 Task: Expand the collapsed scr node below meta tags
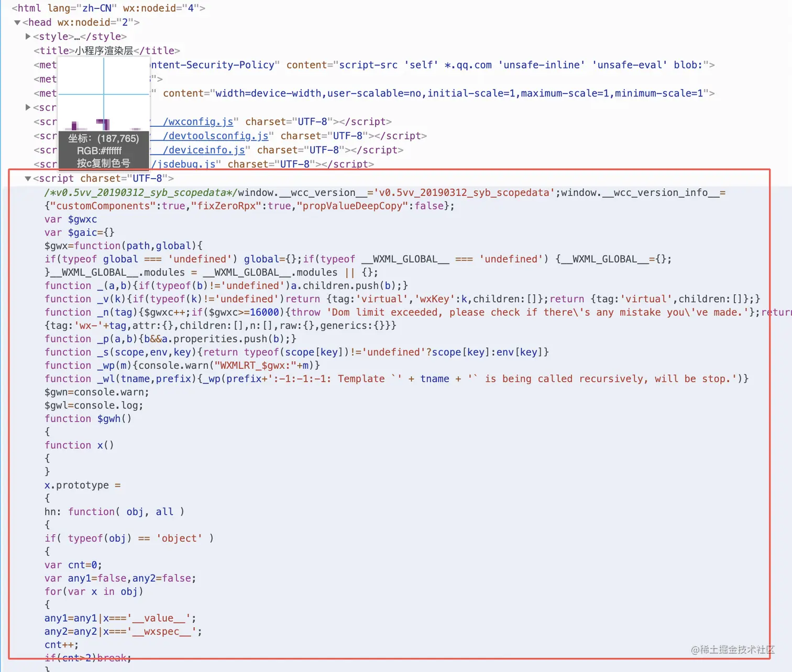[x=28, y=107]
